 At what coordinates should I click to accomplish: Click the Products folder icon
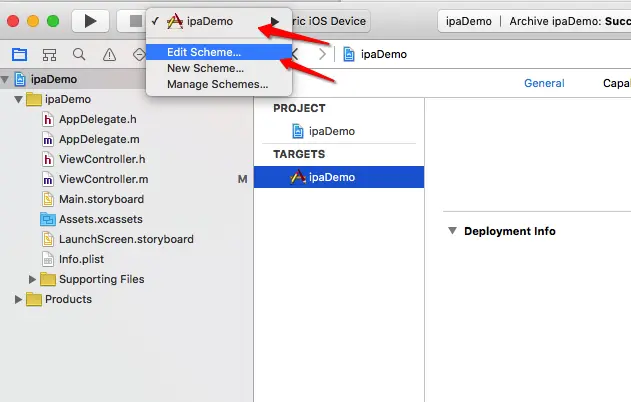click(x=34, y=299)
